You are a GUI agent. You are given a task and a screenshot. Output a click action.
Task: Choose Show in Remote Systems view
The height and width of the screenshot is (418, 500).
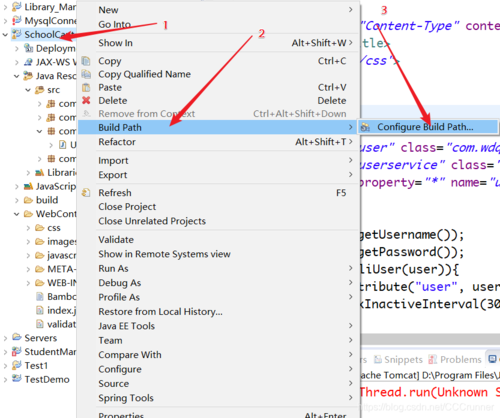219,254
